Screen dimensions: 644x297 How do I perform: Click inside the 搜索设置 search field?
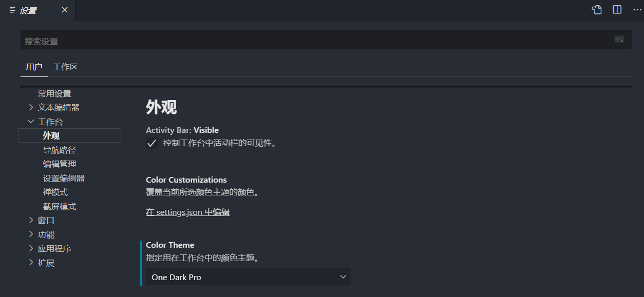pos(205,39)
